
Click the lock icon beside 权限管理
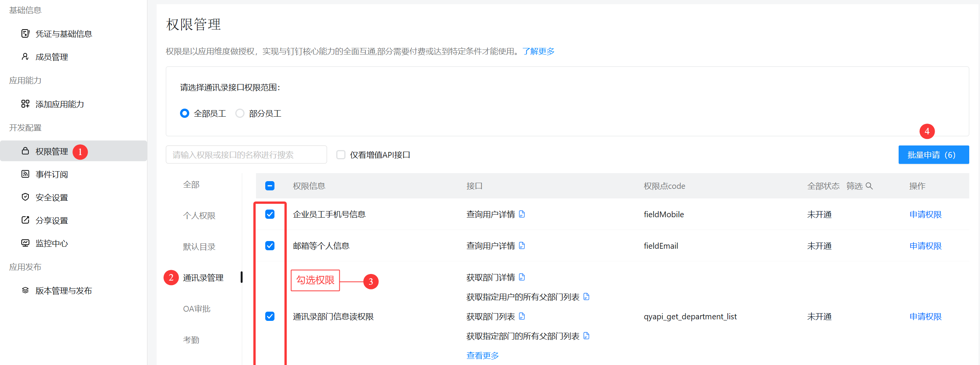25,151
